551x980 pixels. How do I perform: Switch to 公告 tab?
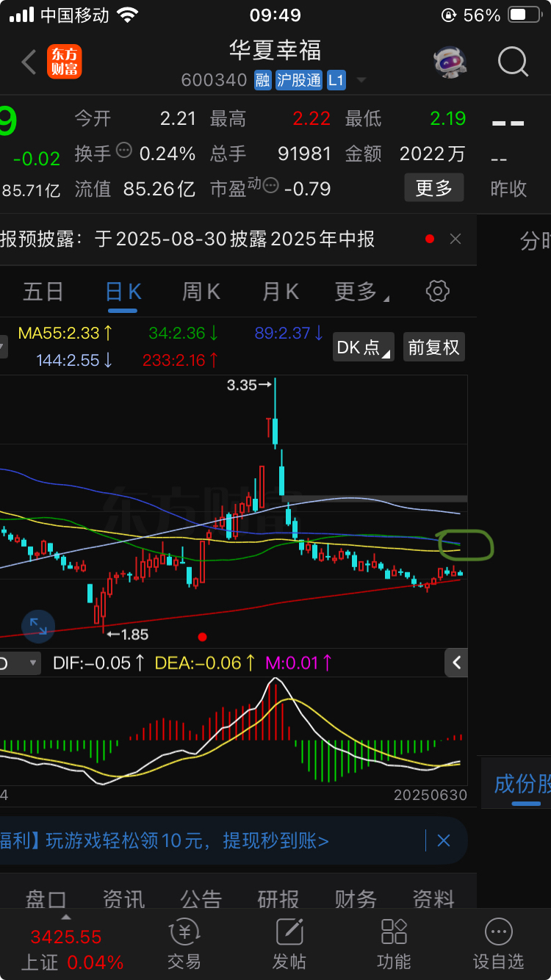click(x=201, y=899)
